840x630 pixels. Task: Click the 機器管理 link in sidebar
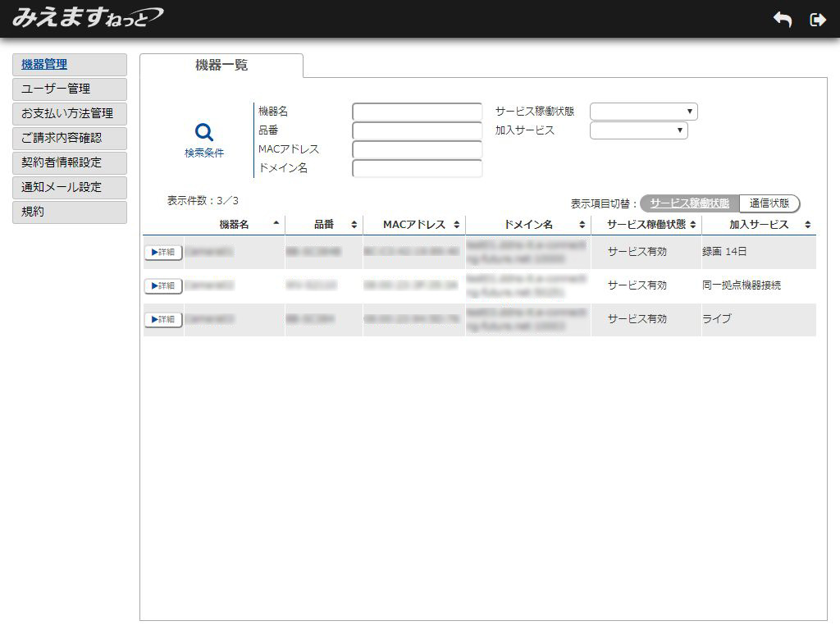44,64
